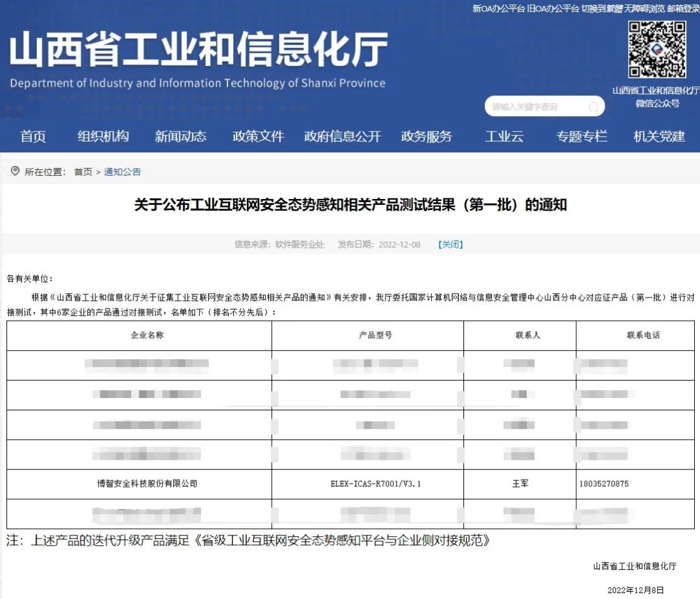Open the 机关党建 navigation menu
Screen dimensions: 700x599
click(659, 136)
